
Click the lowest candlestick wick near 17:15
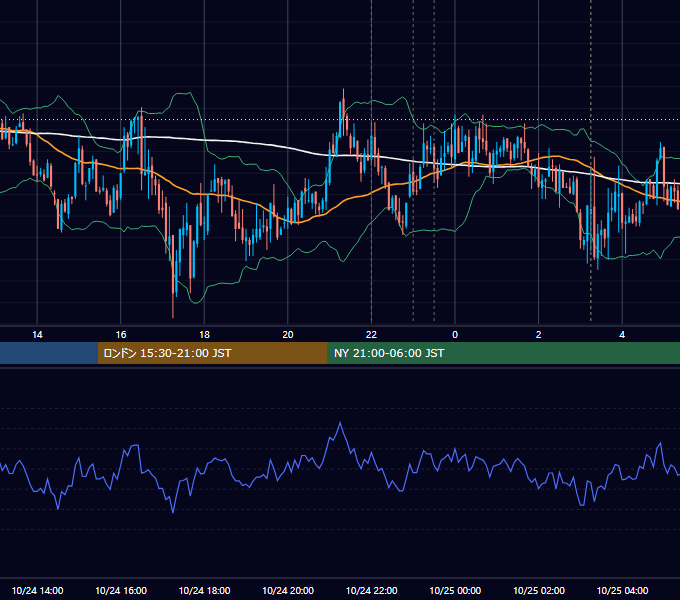(x=173, y=306)
